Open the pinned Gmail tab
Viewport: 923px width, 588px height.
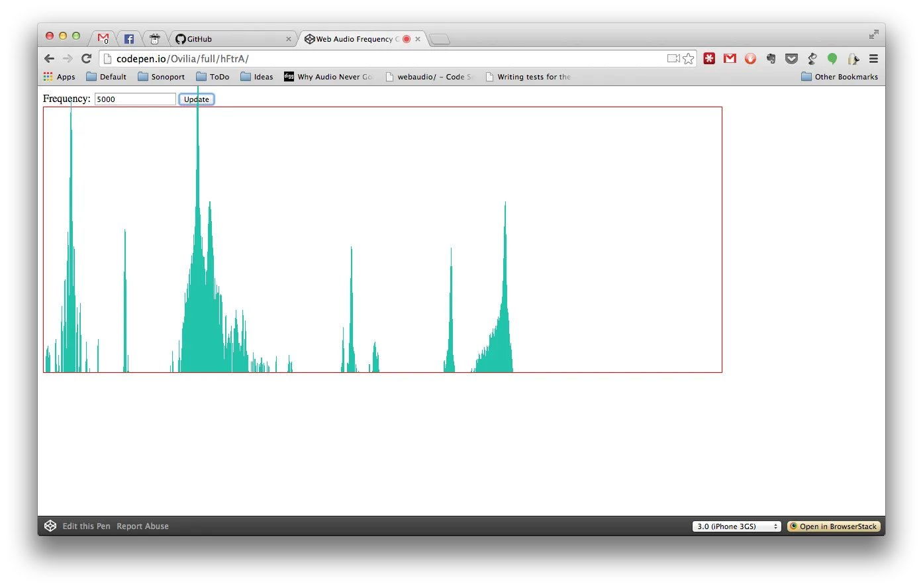tap(103, 38)
